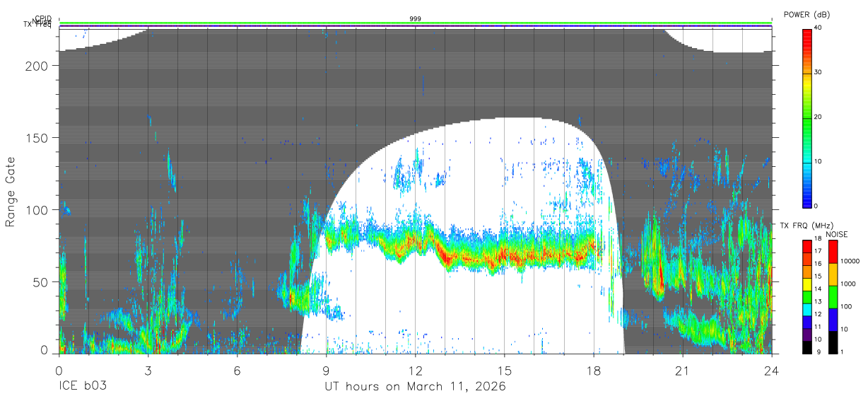Click the 100 label on the noise scale
Image resolution: width=868 pixels, height=401 pixels.
coord(847,306)
